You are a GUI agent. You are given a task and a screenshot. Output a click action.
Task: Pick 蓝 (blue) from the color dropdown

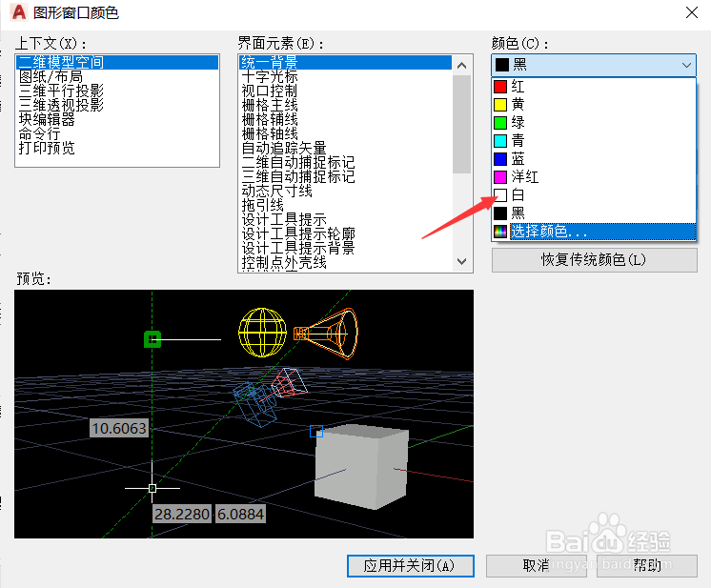point(594,158)
